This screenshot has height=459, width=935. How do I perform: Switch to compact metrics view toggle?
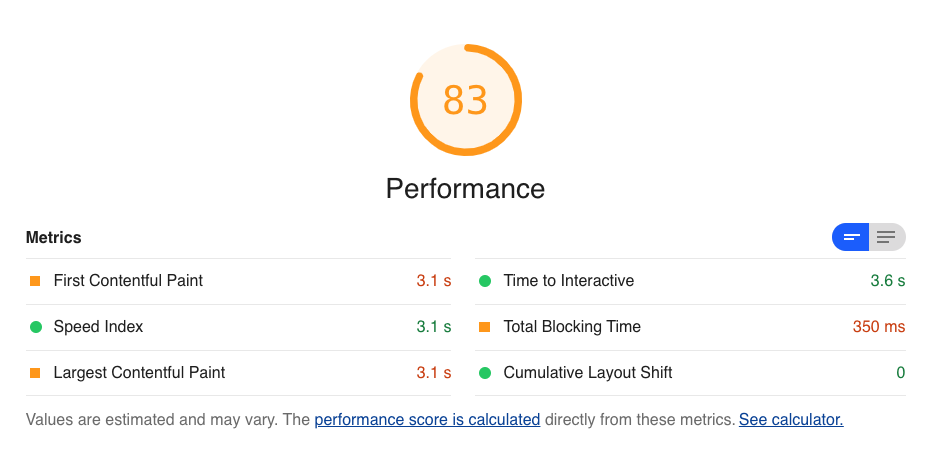point(851,237)
